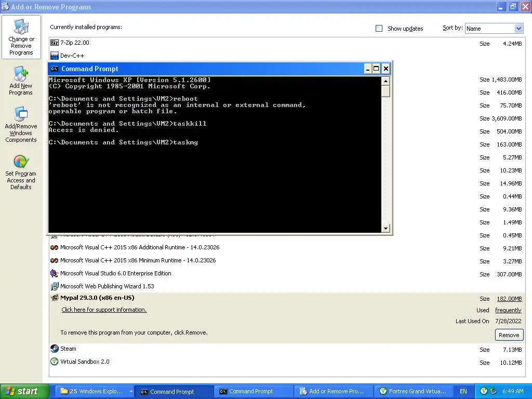Switch to Add or Remove Programs taskbar button
The height and width of the screenshot is (399, 532).
tap(333, 392)
